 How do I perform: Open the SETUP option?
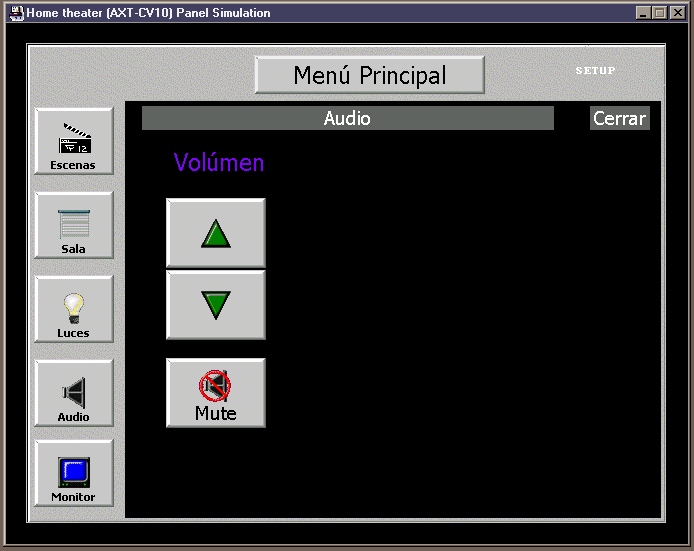click(595, 71)
